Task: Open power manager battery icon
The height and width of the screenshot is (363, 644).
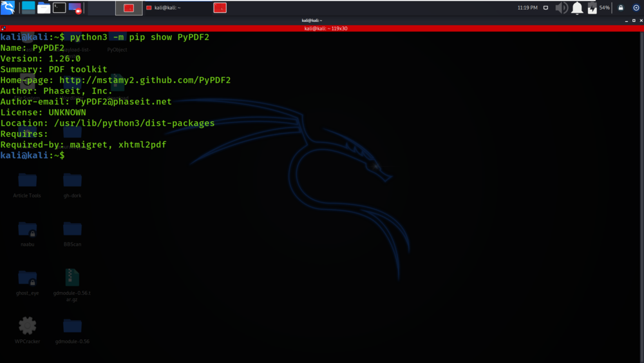Action: [592, 8]
